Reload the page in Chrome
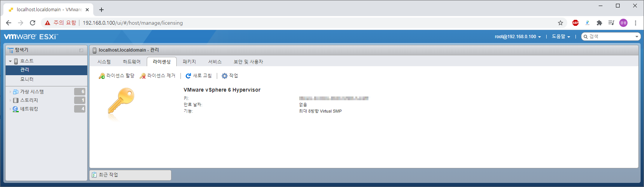 33,23
